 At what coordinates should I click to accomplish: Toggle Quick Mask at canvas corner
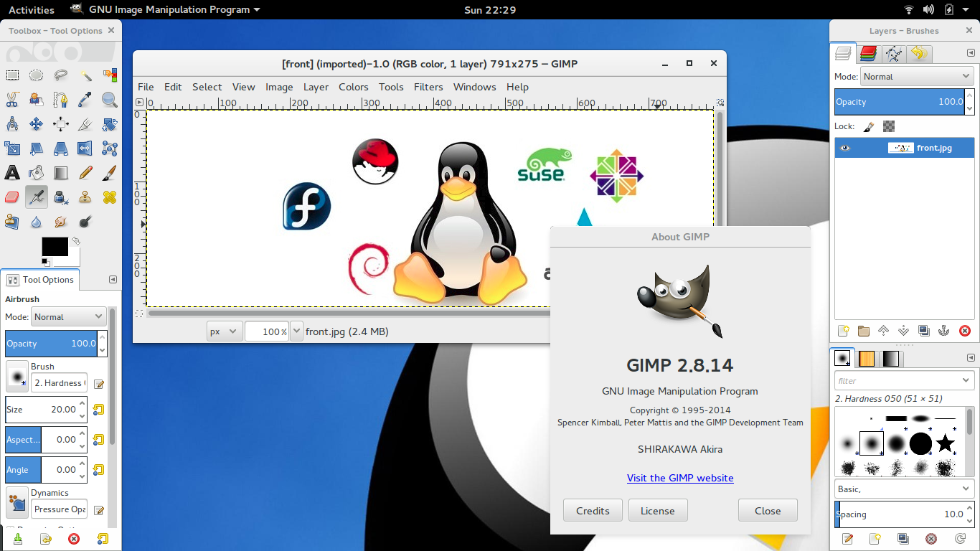tap(140, 314)
